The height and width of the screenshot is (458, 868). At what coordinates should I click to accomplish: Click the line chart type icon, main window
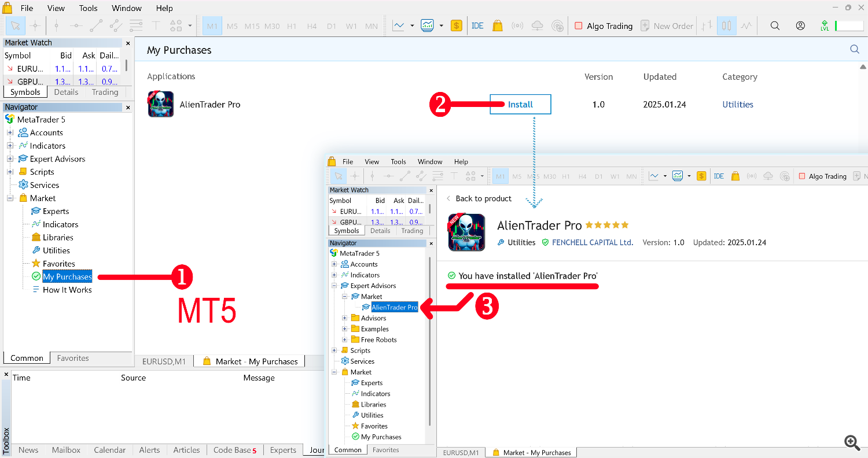pos(398,25)
